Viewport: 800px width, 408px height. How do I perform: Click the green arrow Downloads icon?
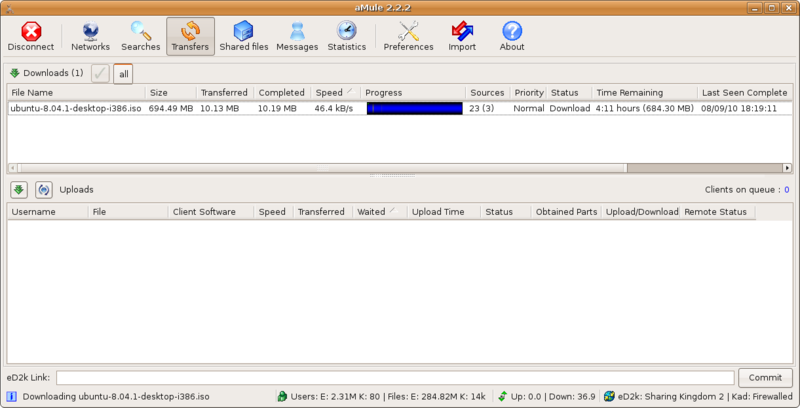coord(14,73)
